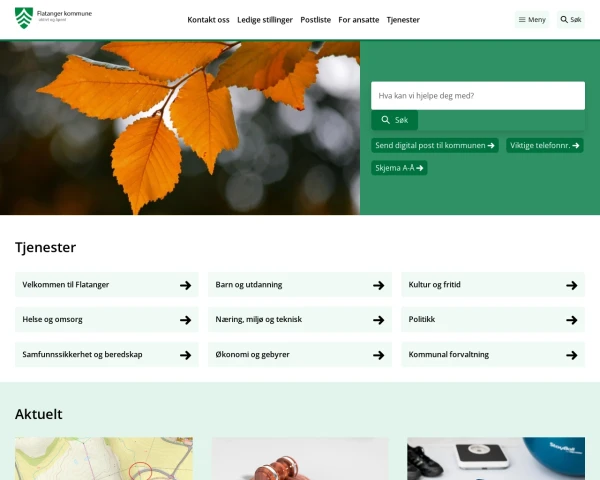600x480 pixels.
Task: Click arrow icon on Næring, miljø og teknisk
Action: [379, 320]
